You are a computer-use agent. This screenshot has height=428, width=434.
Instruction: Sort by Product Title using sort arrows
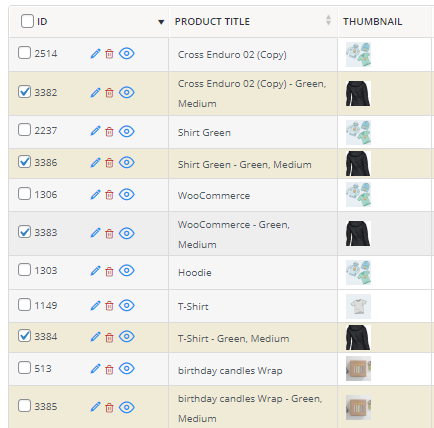click(x=328, y=20)
